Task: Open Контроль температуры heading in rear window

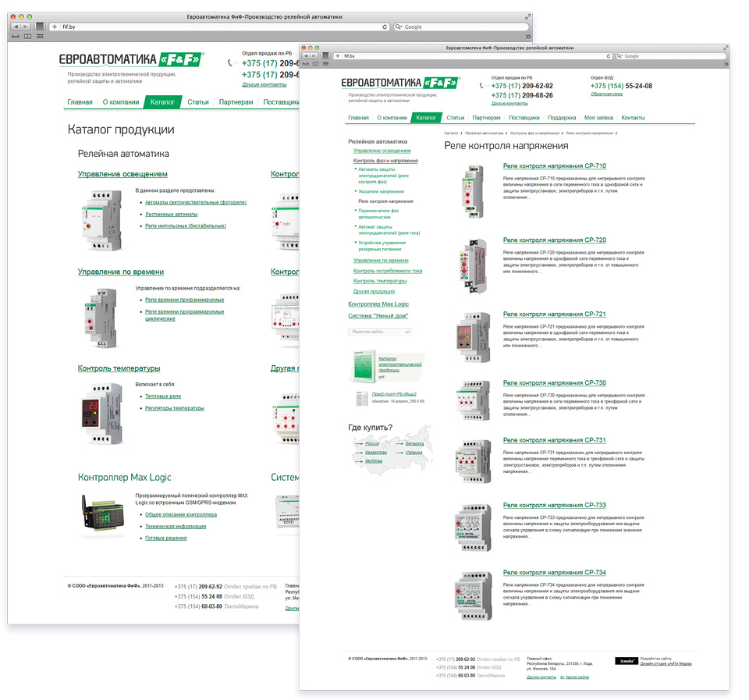Action: (x=119, y=368)
